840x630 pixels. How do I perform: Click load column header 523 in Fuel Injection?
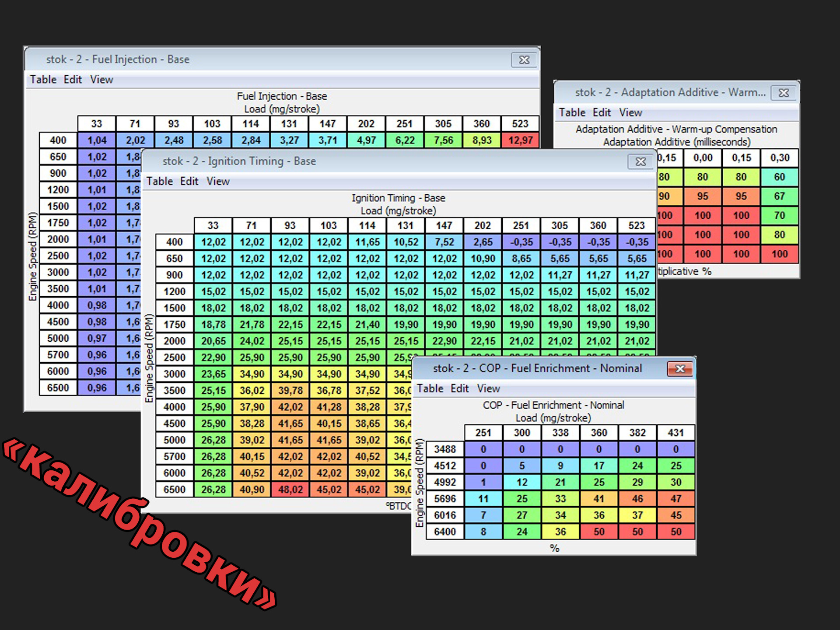(520, 124)
